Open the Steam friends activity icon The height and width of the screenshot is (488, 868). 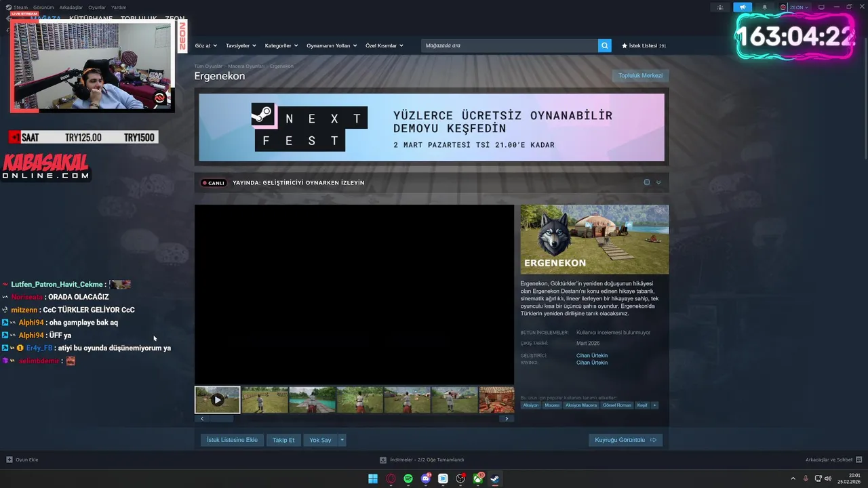[719, 7]
